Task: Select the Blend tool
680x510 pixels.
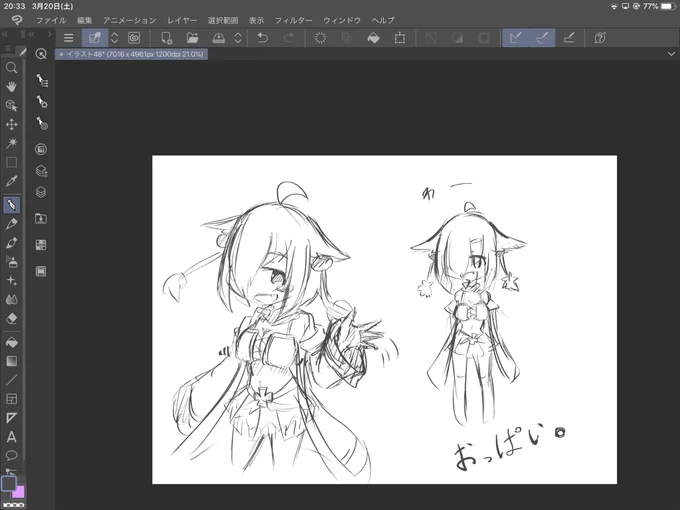Action: pos(12,299)
